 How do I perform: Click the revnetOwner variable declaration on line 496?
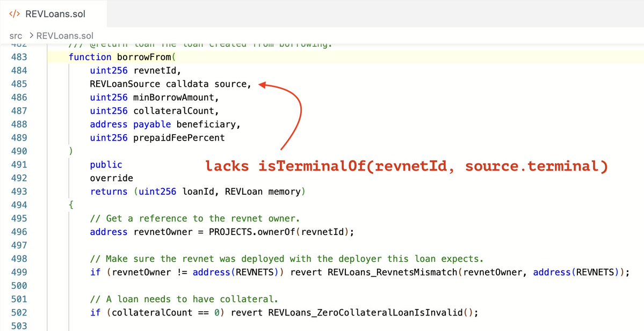pyautogui.click(x=163, y=232)
